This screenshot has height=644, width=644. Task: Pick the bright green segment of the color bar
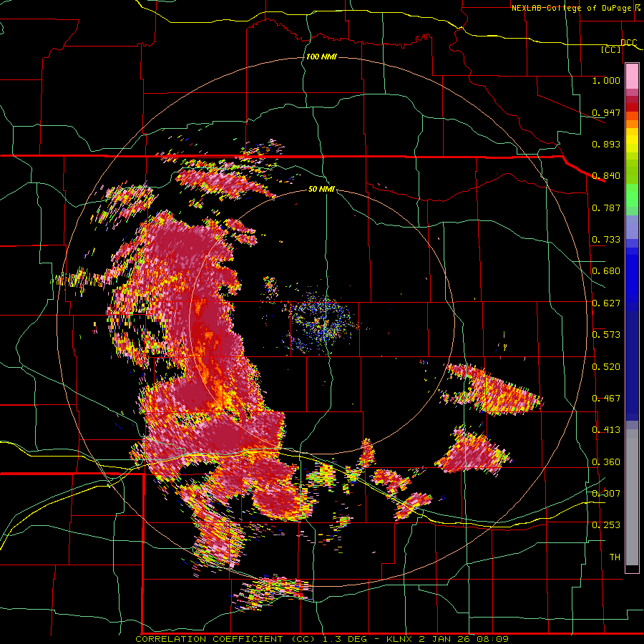pos(632,195)
